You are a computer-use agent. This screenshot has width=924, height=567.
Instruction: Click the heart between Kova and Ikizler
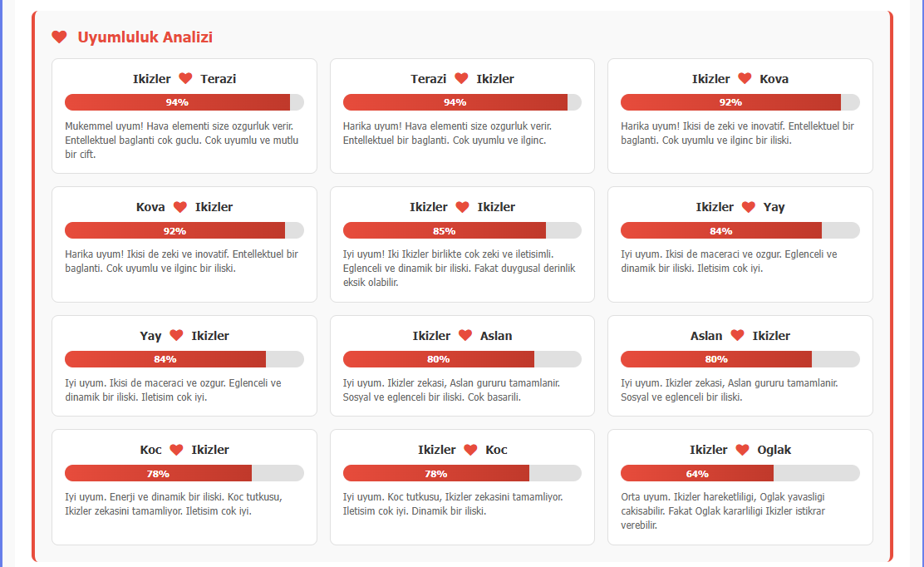(181, 206)
